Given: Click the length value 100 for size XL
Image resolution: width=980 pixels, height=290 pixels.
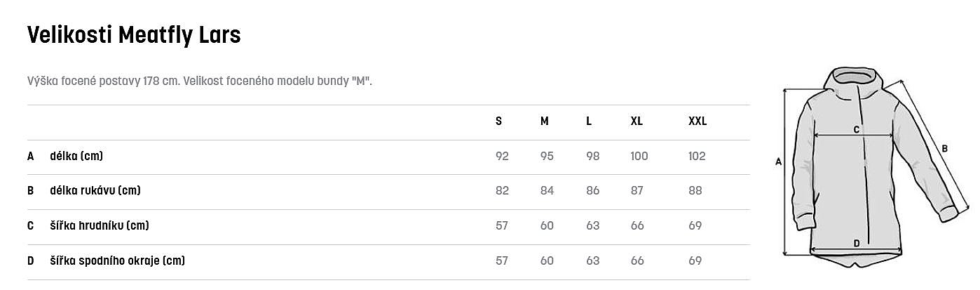Looking at the screenshot, I should (639, 156).
